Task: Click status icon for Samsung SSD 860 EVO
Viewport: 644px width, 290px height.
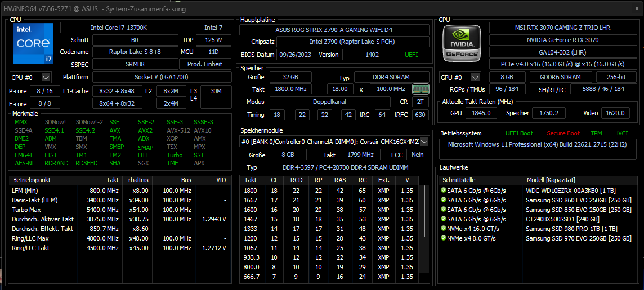Action: [443, 200]
